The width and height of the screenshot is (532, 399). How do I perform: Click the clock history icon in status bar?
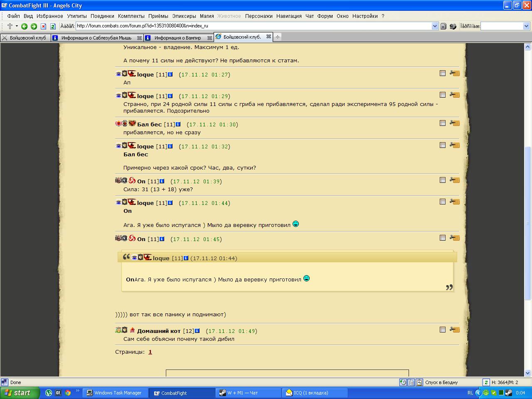(403, 382)
